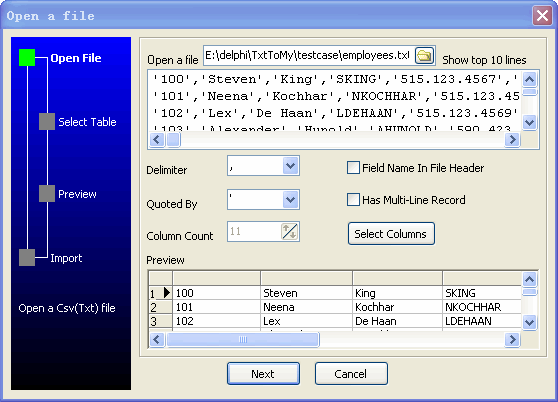Go to Preview wizard step
558x402 pixels.
77,194
